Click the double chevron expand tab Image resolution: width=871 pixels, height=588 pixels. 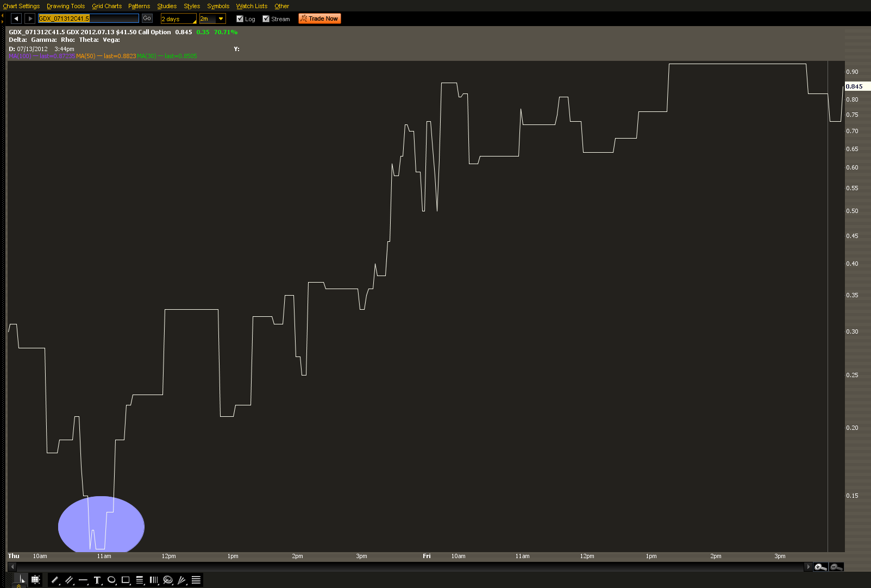click(x=18, y=586)
